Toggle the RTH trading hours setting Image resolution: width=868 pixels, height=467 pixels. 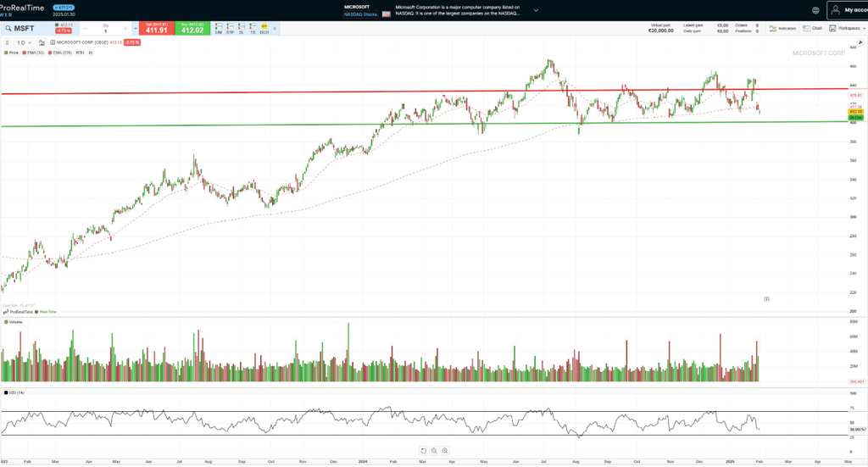click(x=81, y=53)
